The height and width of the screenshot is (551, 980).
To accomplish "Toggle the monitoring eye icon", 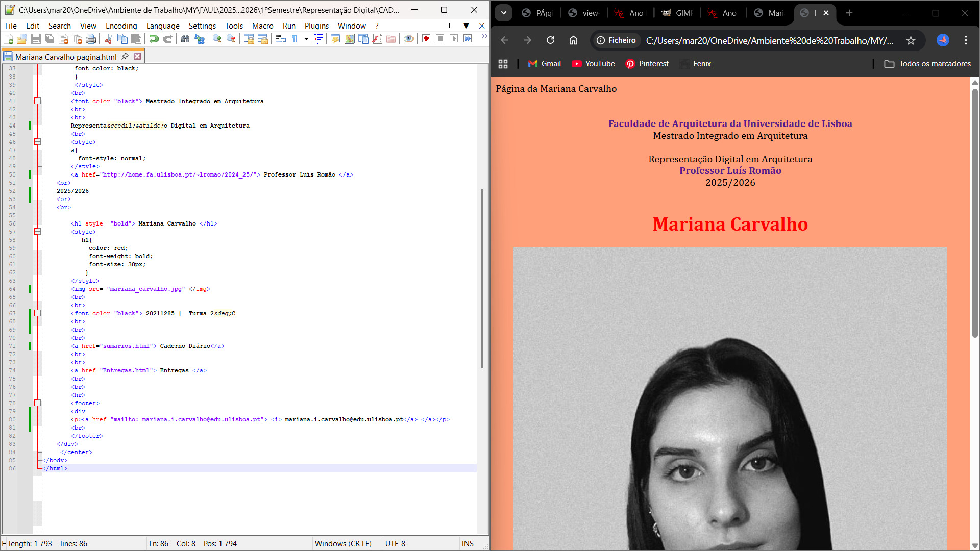I will click(409, 39).
